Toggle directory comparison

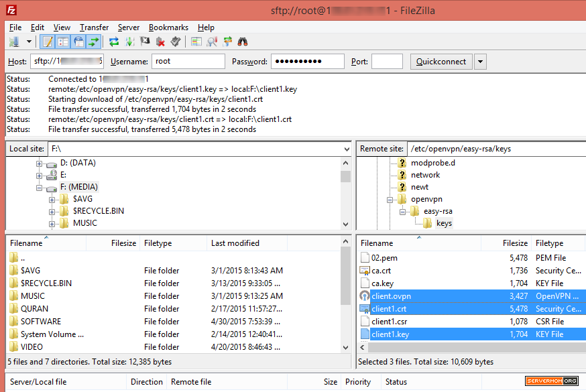click(212, 42)
